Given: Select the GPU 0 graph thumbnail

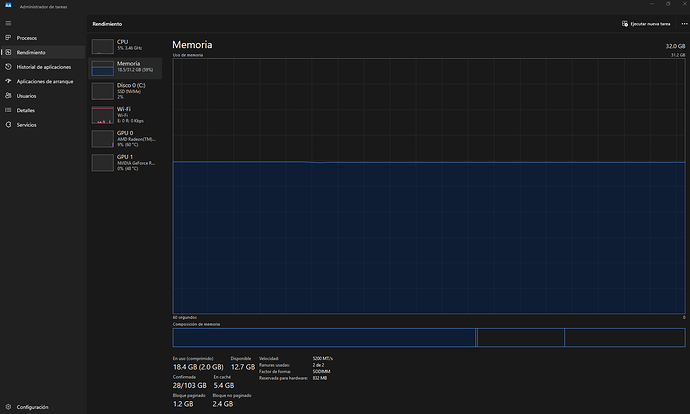Looking at the screenshot, I should [x=103, y=139].
